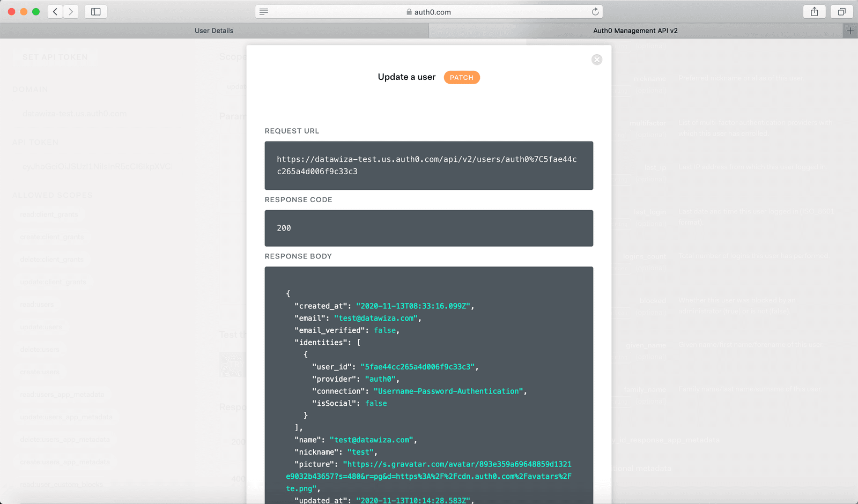This screenshot has height=504, width=858.
Task: Click the API token field
Action: (98, 167)
